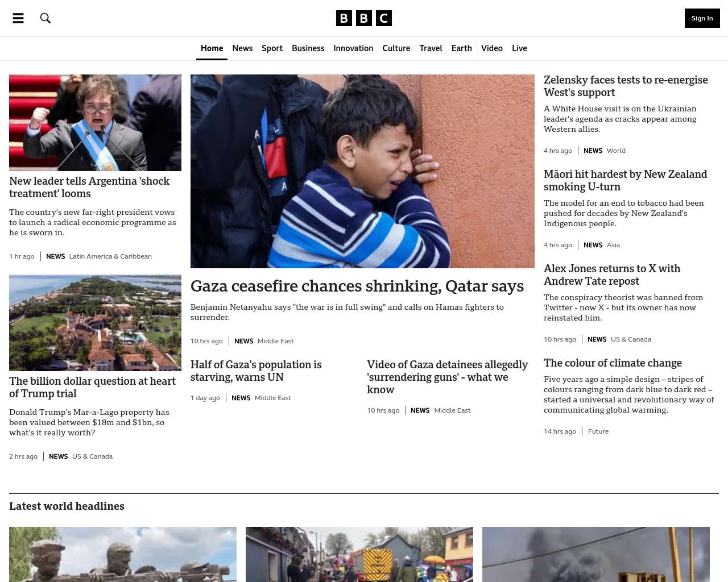This screenshot has width=728, height=582.
Task: Read 'The colour of climate change'
Action: point(613,363)
